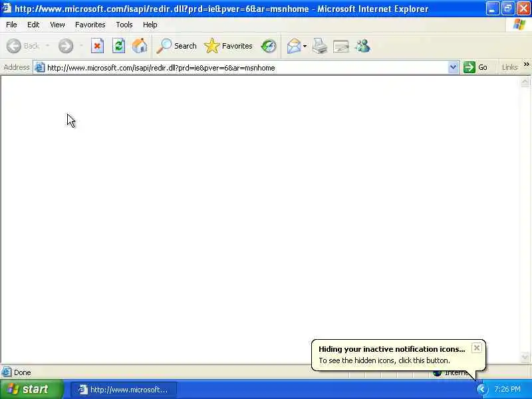Click the Edit page icon
The width and height of the screenshot is (532, 399).
click(340, 46)
